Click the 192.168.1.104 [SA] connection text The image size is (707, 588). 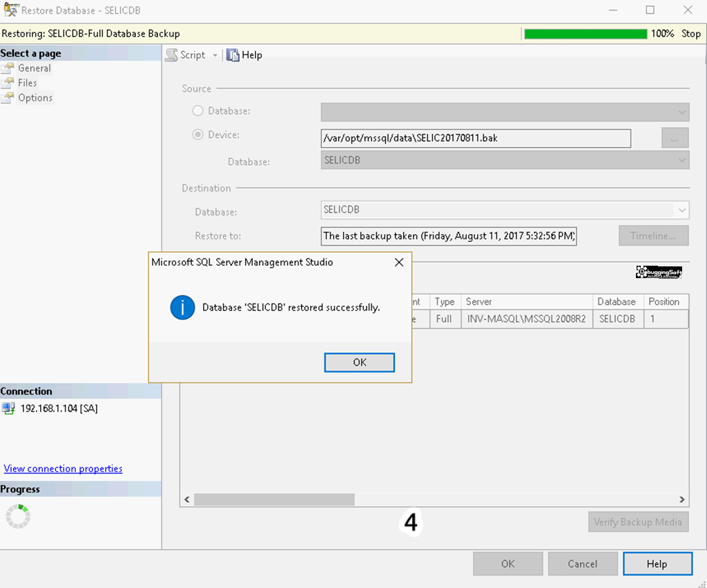(59, 409)
